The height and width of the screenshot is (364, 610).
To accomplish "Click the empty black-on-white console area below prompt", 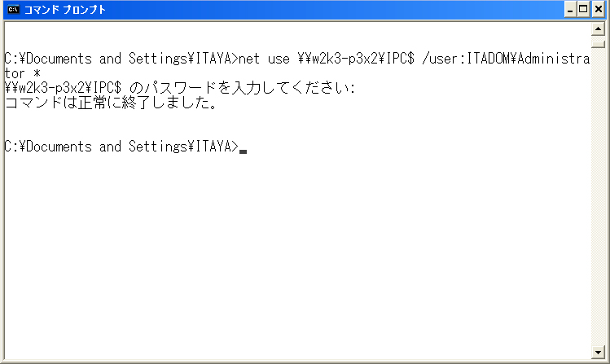I will [297, 257].
